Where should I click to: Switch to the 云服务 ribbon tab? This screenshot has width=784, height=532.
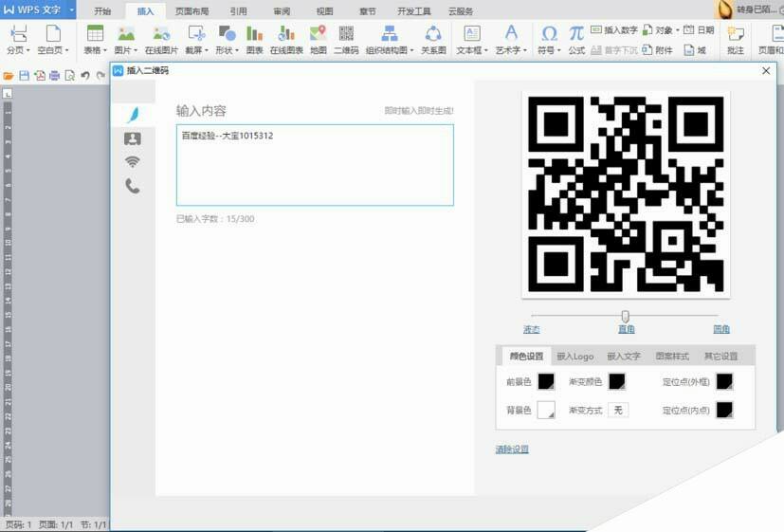(x=461, y=11)
